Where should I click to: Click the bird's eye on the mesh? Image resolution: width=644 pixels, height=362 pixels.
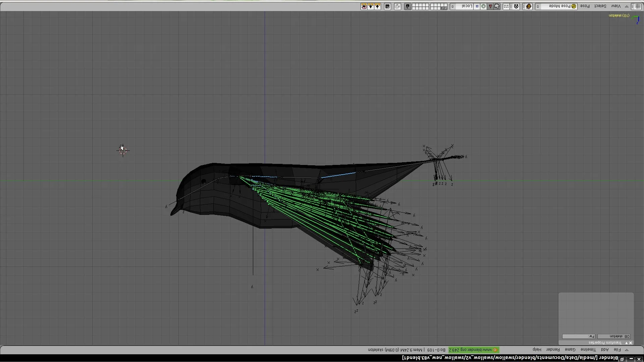point(204,181)
